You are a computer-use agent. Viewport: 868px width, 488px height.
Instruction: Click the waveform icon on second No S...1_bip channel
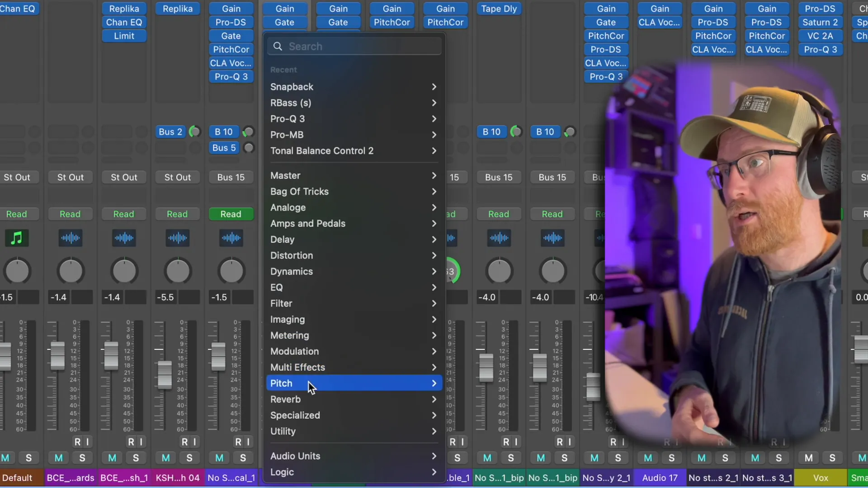[552, 238]
